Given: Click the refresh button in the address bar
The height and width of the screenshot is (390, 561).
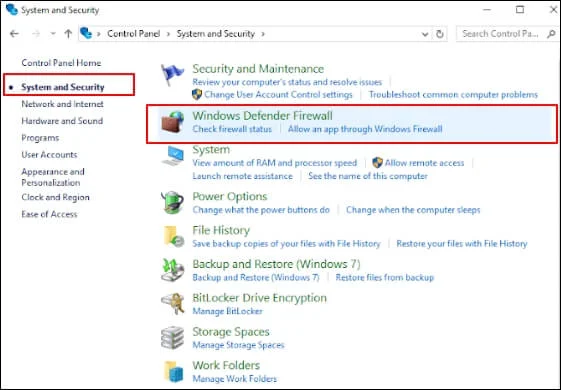Looking at the screenshot, I should [440, 34].
